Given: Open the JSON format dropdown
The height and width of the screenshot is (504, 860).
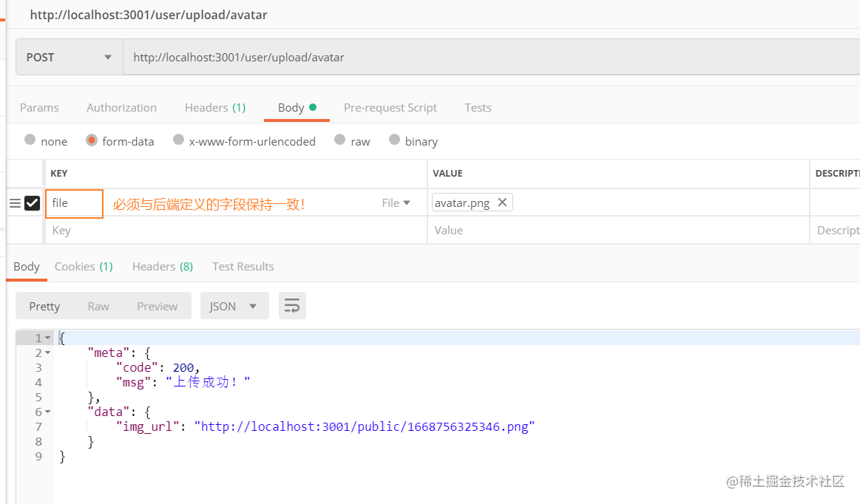Looking at the screenshot, I should 234,305.
